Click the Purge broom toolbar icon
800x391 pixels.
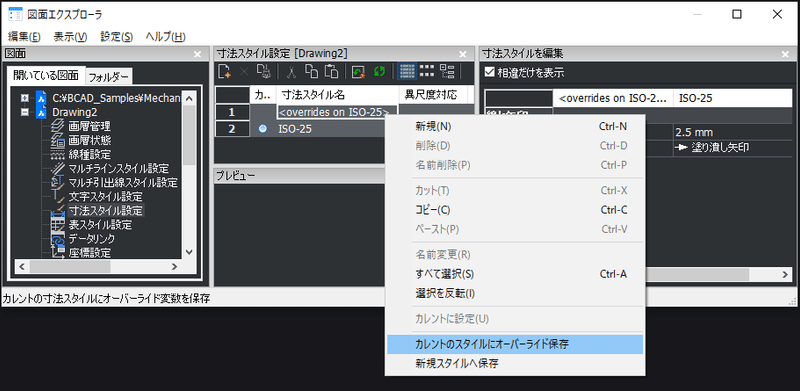click(263, 72)
